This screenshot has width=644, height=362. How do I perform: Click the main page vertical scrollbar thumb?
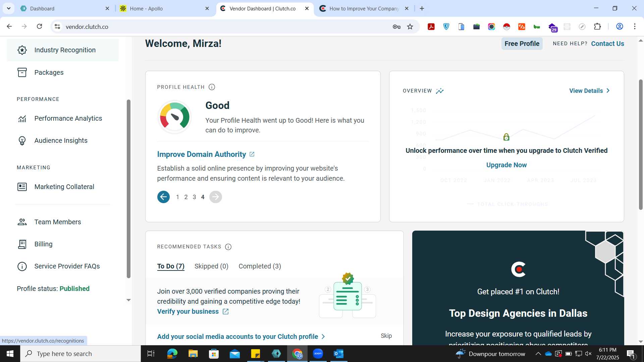641,145
